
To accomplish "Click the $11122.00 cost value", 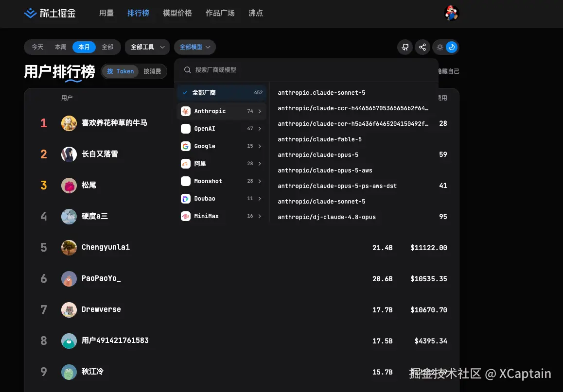I will 429,248.
